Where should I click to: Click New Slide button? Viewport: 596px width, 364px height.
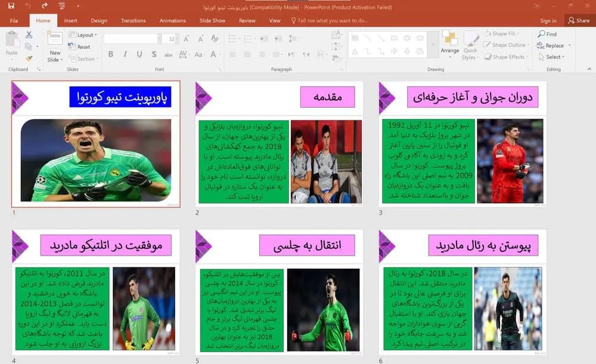click(x=55, y=46)
